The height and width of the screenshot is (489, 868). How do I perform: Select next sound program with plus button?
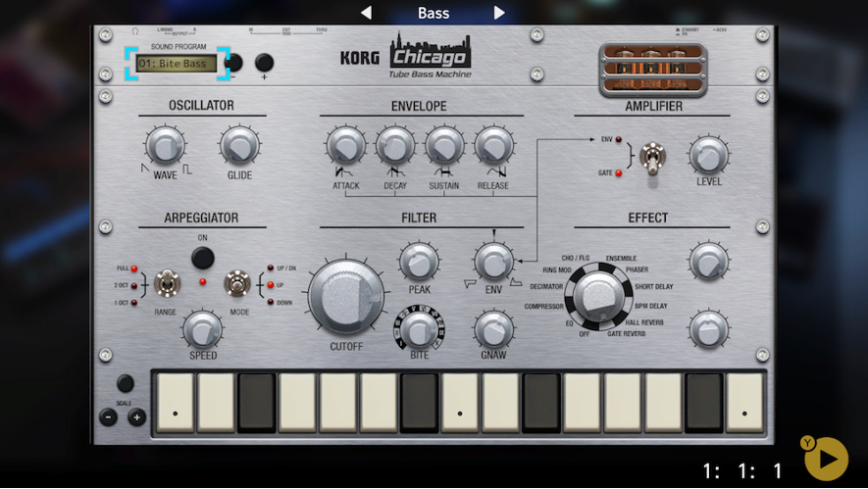[x=264, y=64]
